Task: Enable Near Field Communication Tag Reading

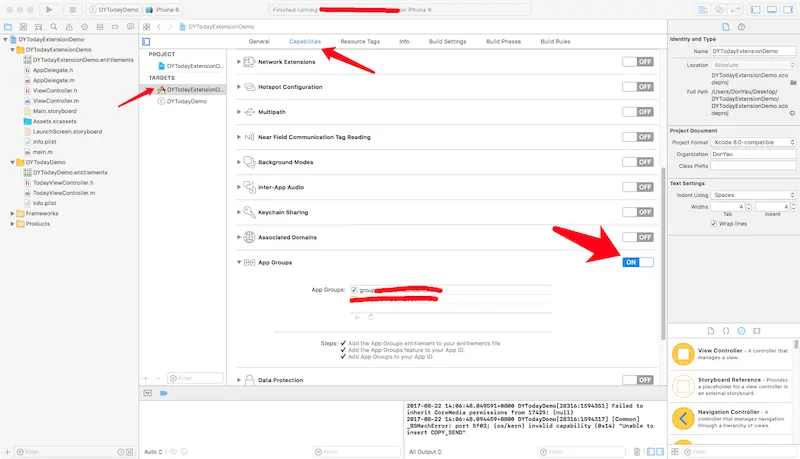Action: 638,137
